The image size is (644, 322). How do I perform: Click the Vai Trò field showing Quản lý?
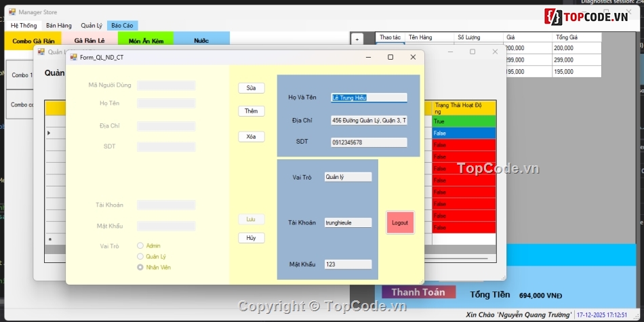[x=348, y=177]
